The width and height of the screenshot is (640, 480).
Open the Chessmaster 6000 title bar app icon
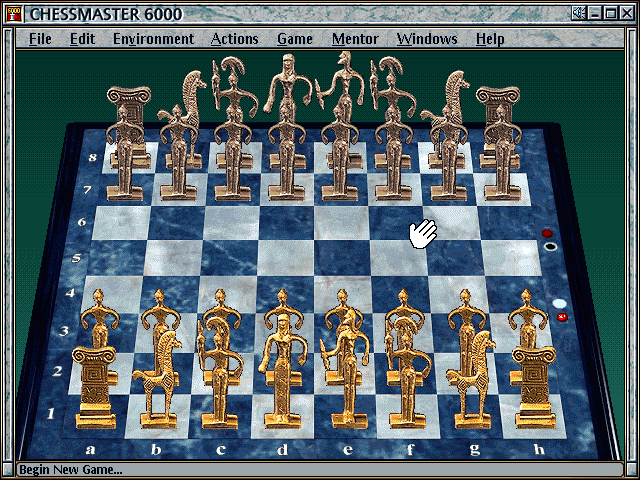tap(15, 13)
